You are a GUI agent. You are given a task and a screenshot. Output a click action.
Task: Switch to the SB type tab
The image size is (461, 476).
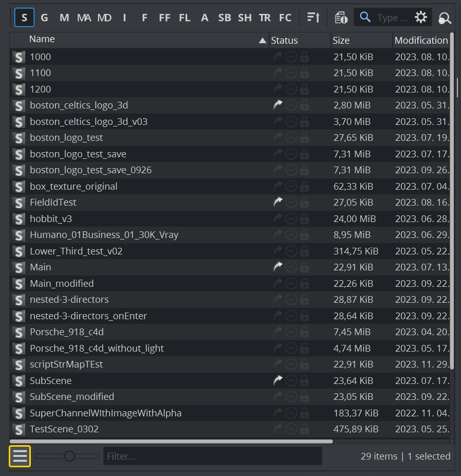(225, 17)
